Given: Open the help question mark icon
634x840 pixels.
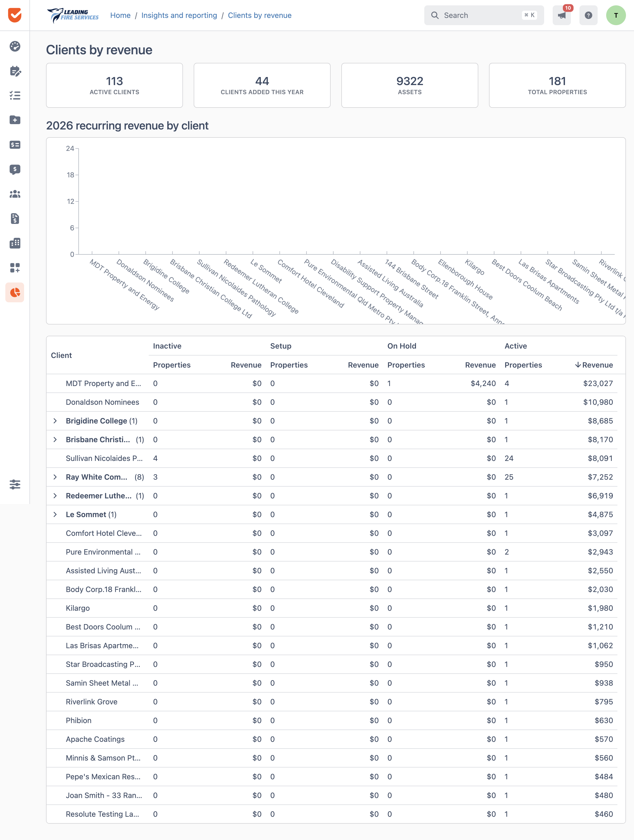Looking at the screenshot, I should (589, 15).
